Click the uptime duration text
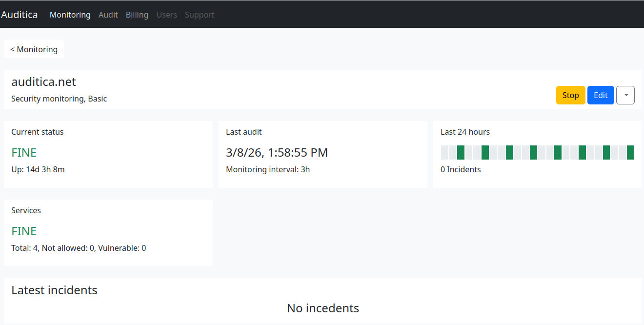The height and width of the screenshot is (325, 644). [x=38, y=169]
